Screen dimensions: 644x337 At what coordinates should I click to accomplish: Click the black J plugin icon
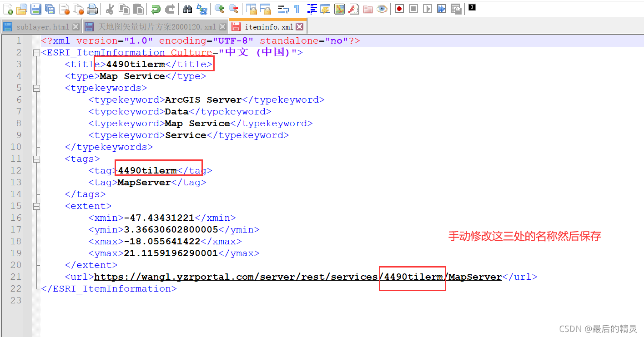click(x=472, y=7)
